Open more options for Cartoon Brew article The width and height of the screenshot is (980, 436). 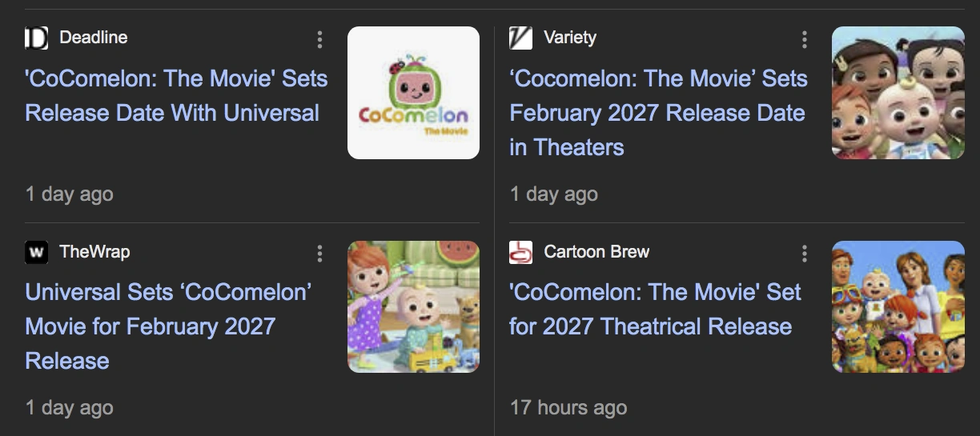pos(804,254)
